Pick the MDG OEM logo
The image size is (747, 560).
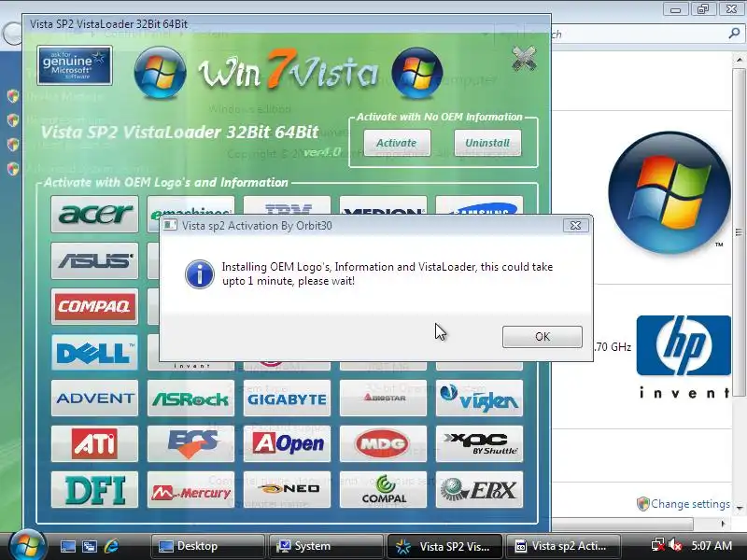tap(384, 444)
